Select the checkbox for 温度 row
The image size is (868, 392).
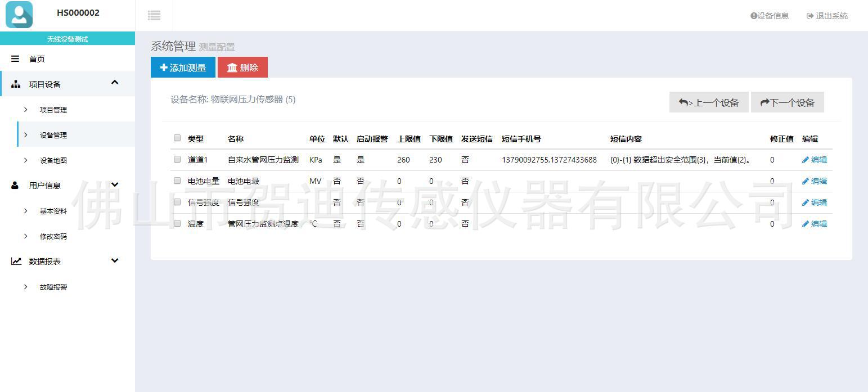[177, 223]
